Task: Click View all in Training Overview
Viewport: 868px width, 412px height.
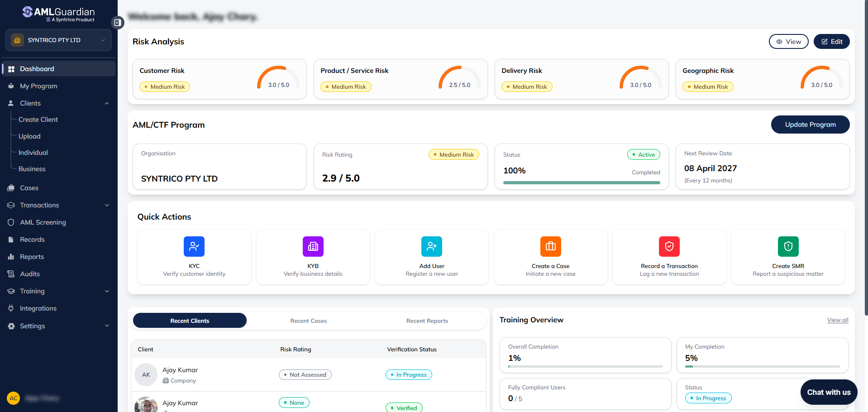Action: [838, 320]
